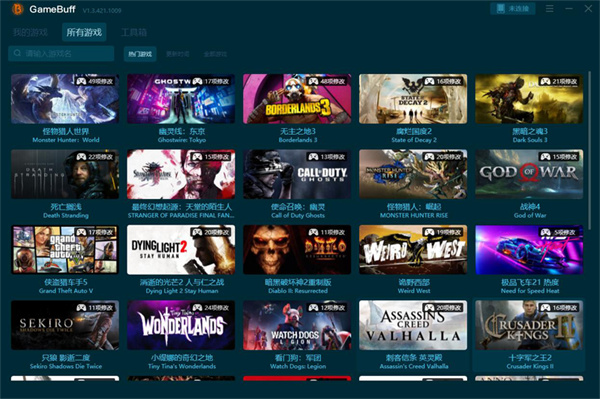Click the game name search field
This screenshot has height=399, width=600.
(x=61, y=54)
